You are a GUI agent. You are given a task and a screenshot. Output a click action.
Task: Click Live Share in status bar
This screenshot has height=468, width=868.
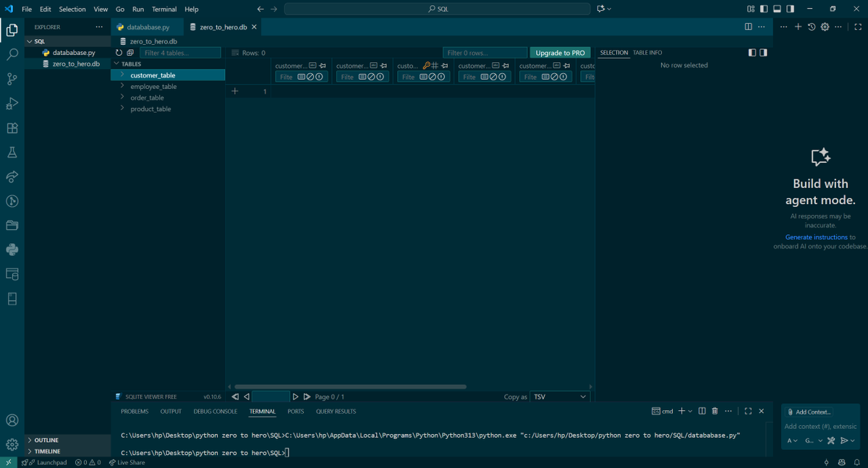tap(127, 462)
